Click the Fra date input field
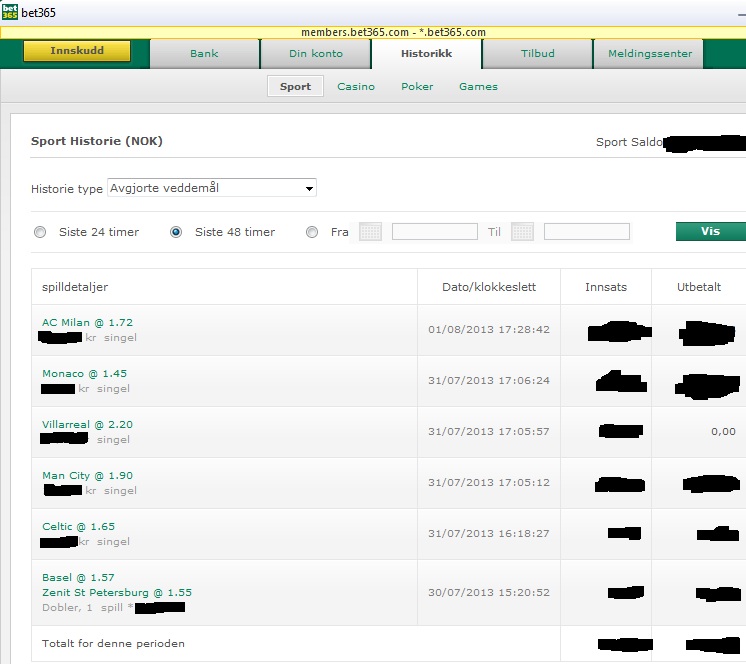This screenshot has width=746, height=664. pyautogui.click(x=435, y=232)
